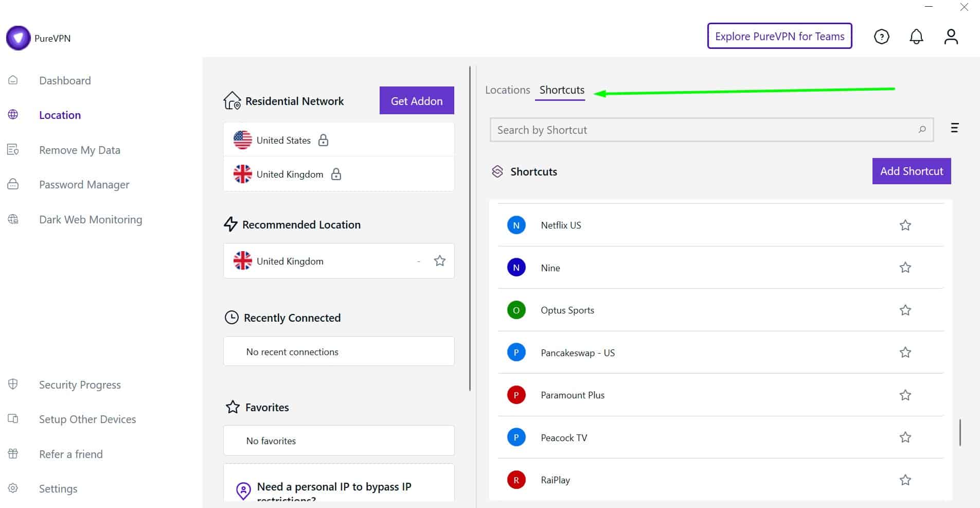Select the Shortcuts tab
This screenshot has width=980, height=508.
pos(562,90)
